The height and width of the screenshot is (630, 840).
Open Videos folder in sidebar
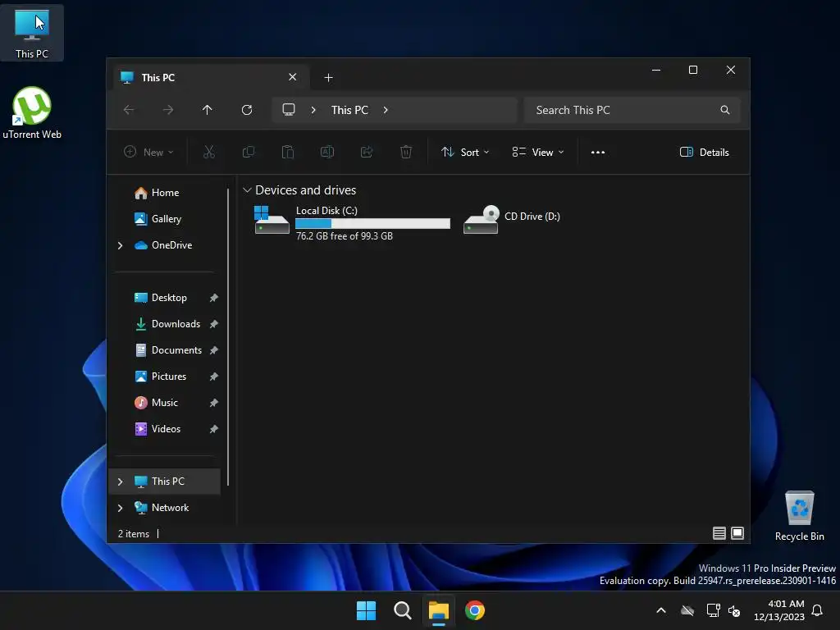point(157,429)
